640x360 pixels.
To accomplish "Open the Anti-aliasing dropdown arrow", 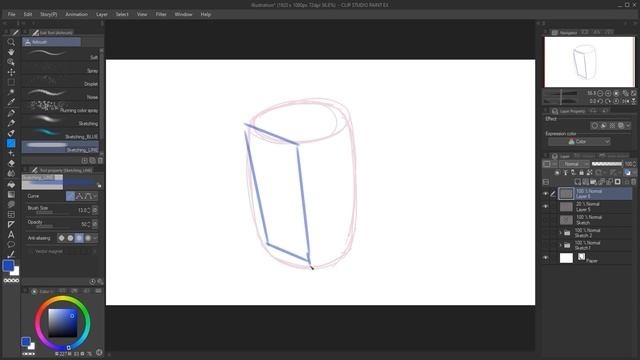I will 95,238.
